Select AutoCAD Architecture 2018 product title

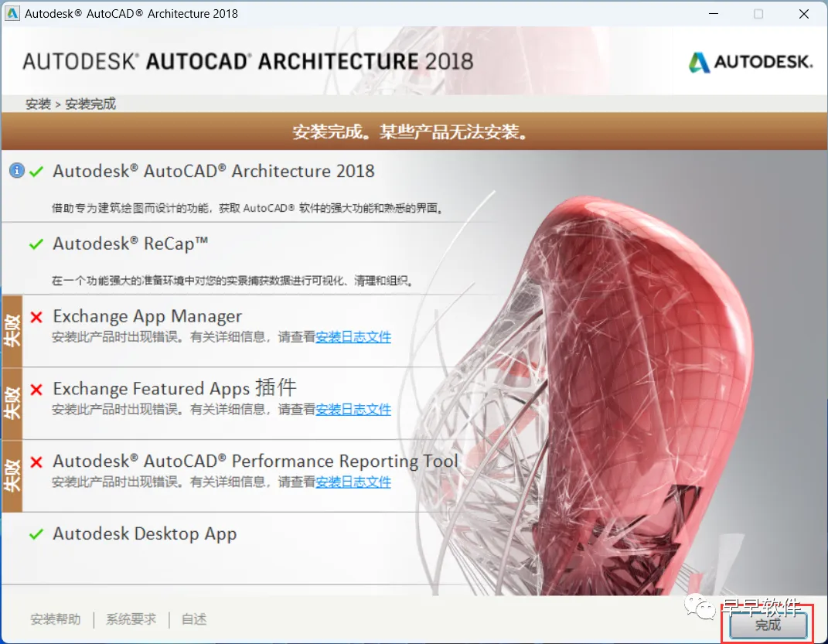click(x=214, y=171)
